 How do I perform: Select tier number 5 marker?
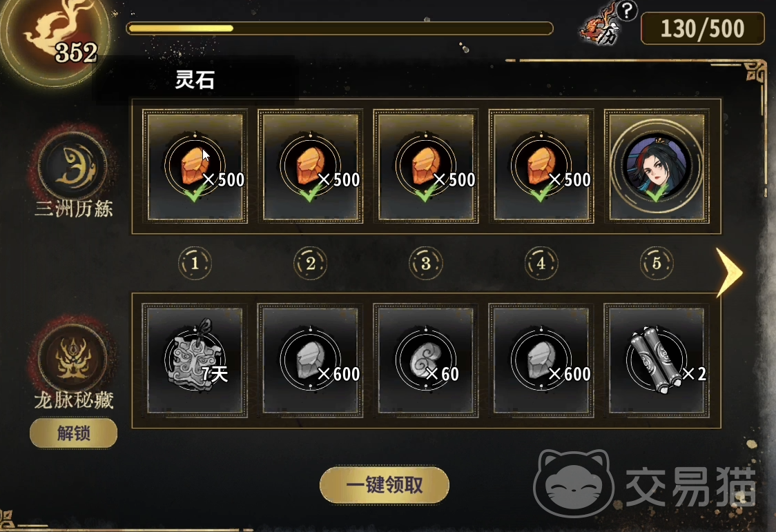(657, 263)
